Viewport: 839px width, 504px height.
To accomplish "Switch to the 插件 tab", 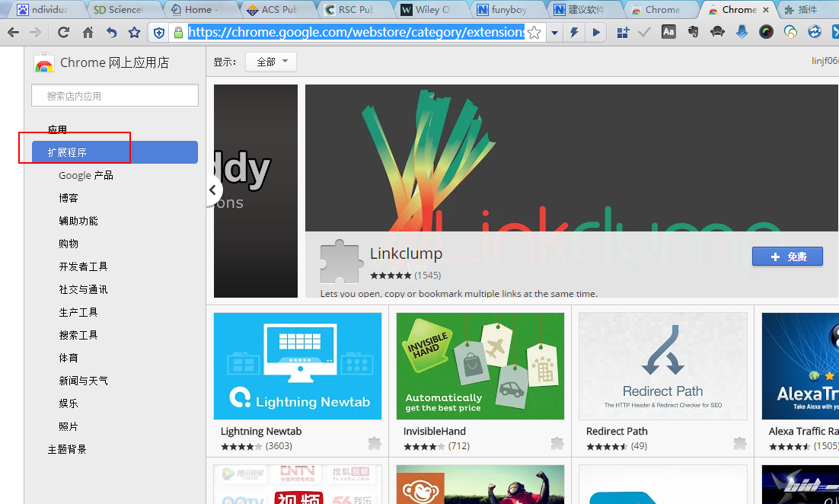I will pos(808,10).
